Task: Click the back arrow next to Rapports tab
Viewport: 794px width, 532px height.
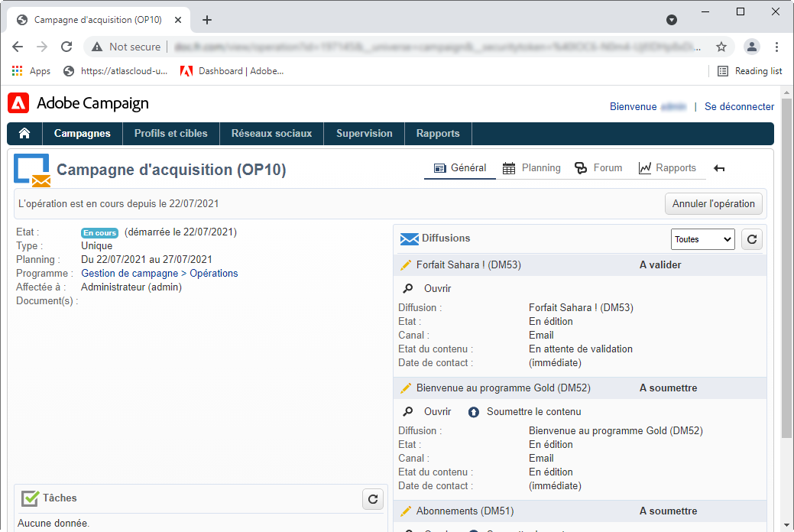Action: click(x=719, y=168)
